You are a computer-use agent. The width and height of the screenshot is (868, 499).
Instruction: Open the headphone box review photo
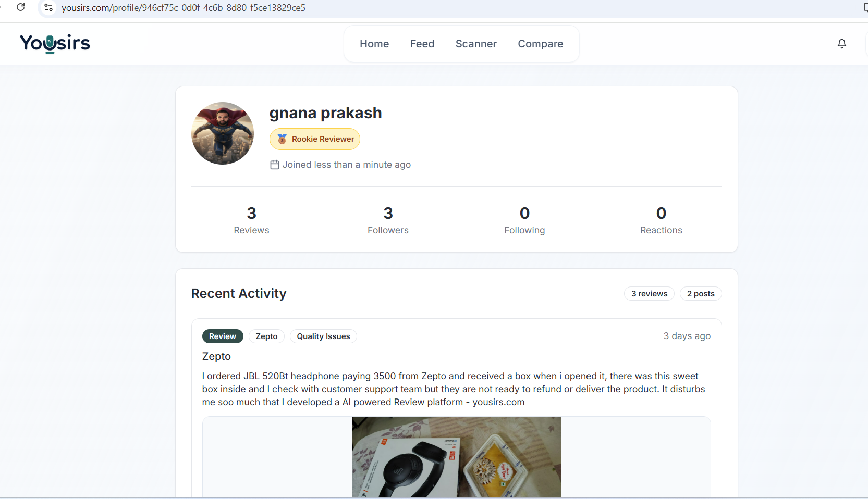click(457, 457)
